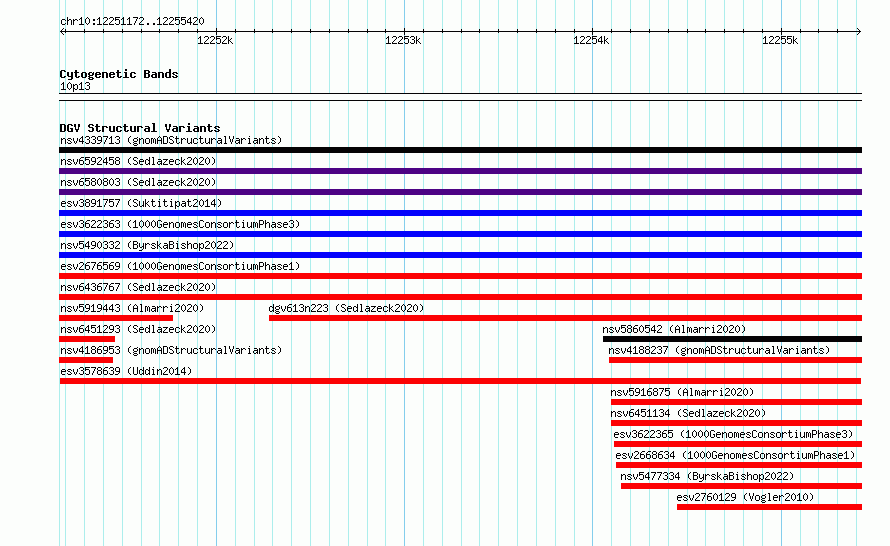Click the blue bar below esv3622363
The width and height of the screenshot is (890, 546).
(460, 234)
